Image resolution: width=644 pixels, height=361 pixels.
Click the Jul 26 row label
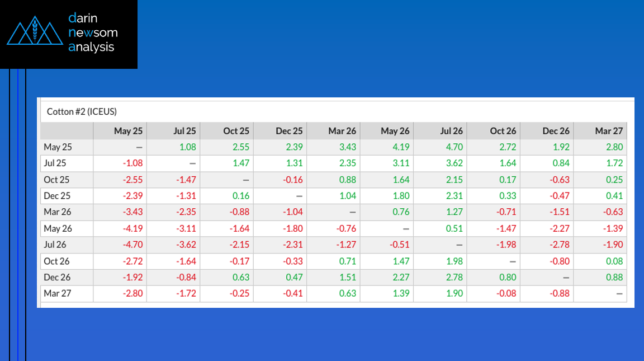tap(56, 245)
